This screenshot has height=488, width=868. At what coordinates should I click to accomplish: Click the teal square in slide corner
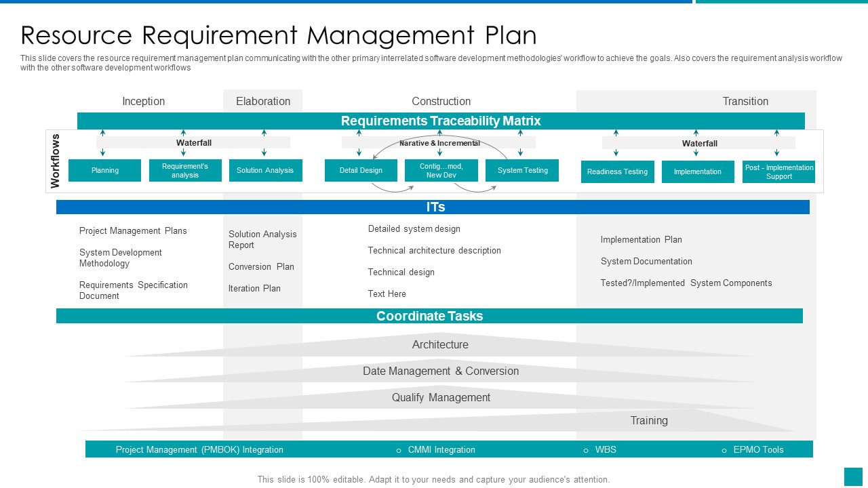pos(853,476)
